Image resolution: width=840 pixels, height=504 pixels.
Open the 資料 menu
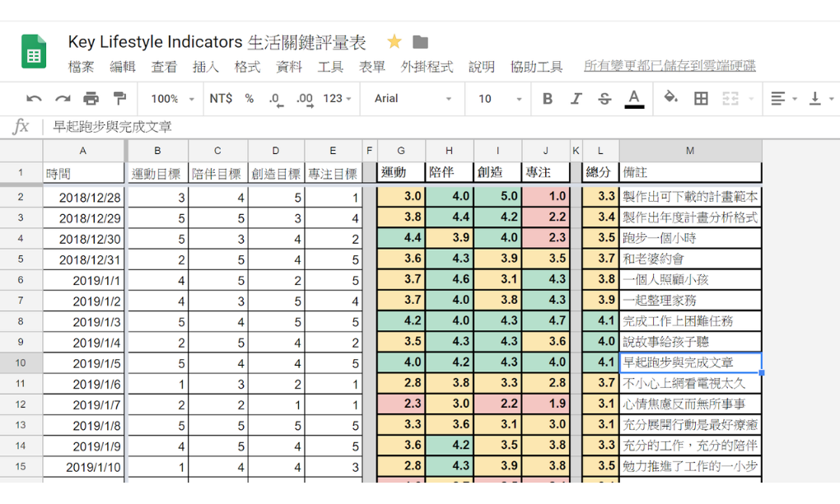(289, 67)
